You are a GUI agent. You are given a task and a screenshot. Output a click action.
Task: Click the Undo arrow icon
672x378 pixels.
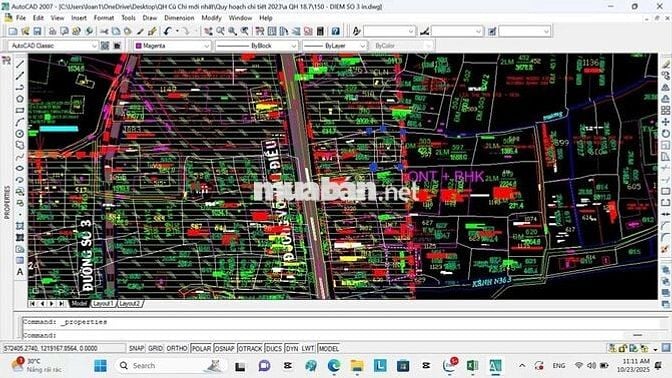pos(168,31)
